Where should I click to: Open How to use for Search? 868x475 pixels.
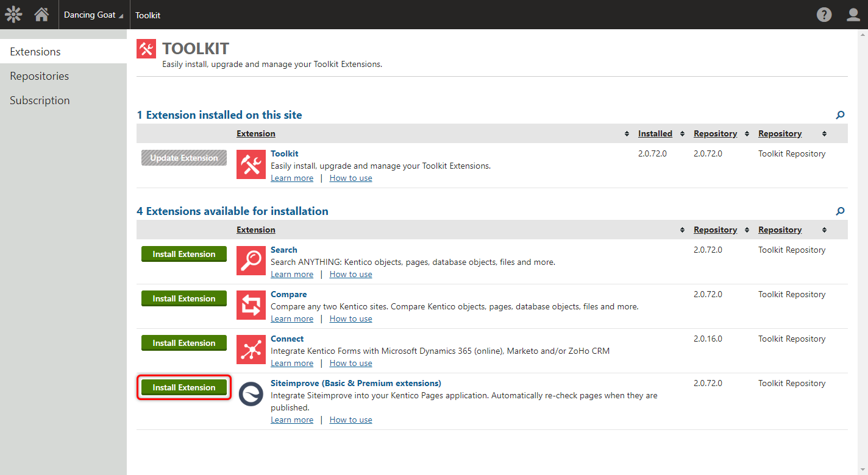[x=350, y=274]
